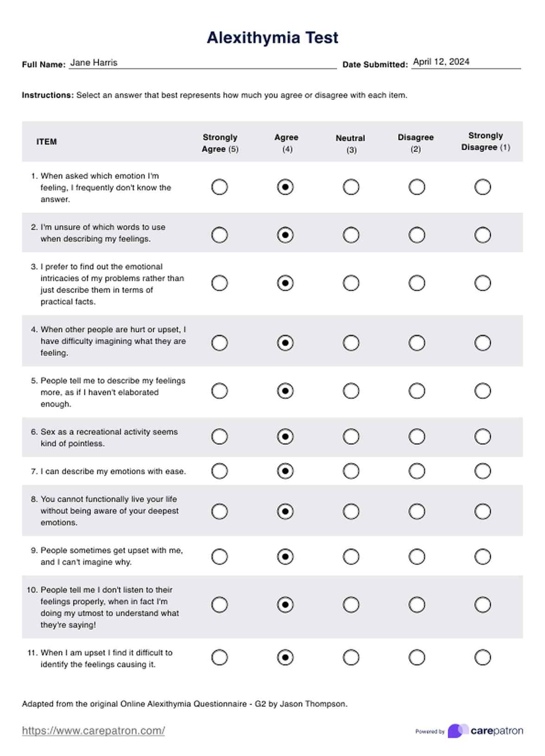Select Strongly Disagree for item 4
This screenshot has width=545, height=756.
click(x=482, y=343)
